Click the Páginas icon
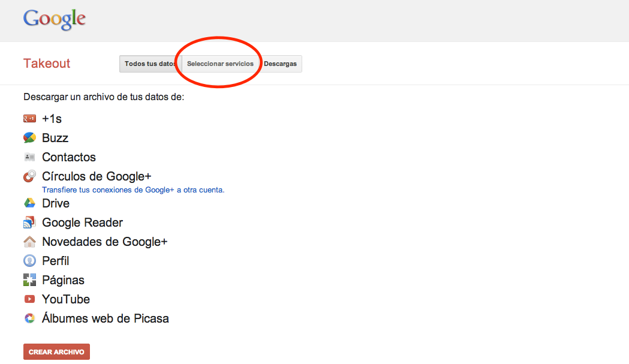The image size is (629, 364). (x=30, y=279)
